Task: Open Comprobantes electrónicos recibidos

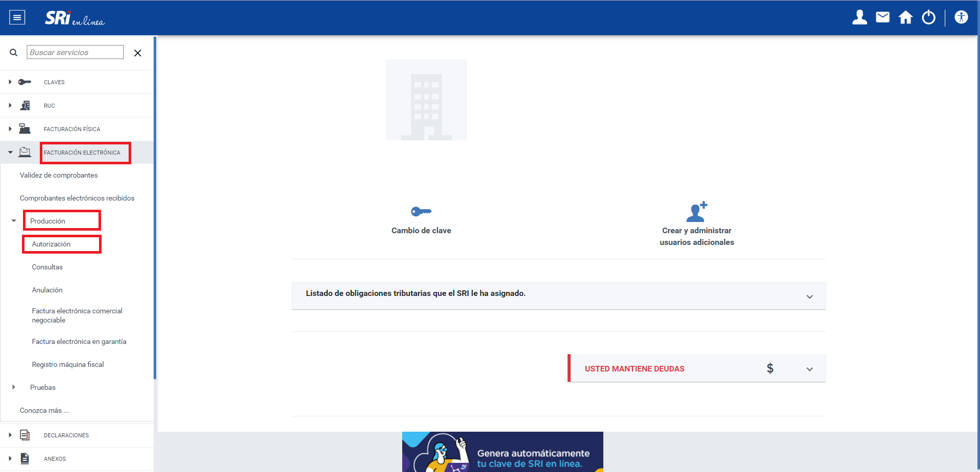Action: coord(77,198)
